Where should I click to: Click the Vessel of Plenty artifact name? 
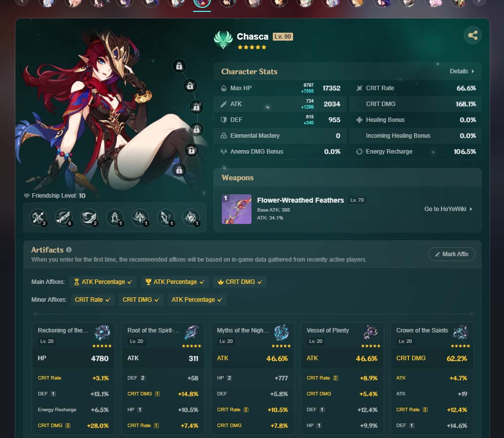pyautogui.click(x=328, y=330)
